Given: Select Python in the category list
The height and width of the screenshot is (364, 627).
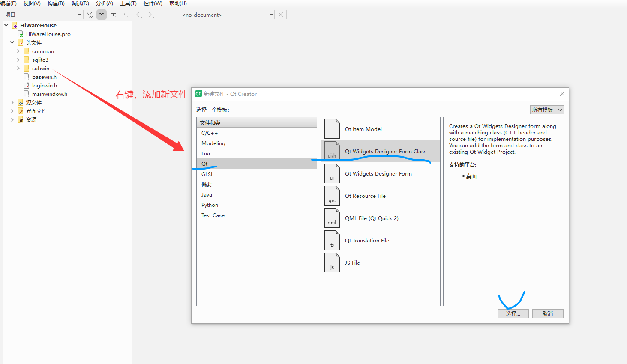Looking at the screenshot, I should pos(257,205).
